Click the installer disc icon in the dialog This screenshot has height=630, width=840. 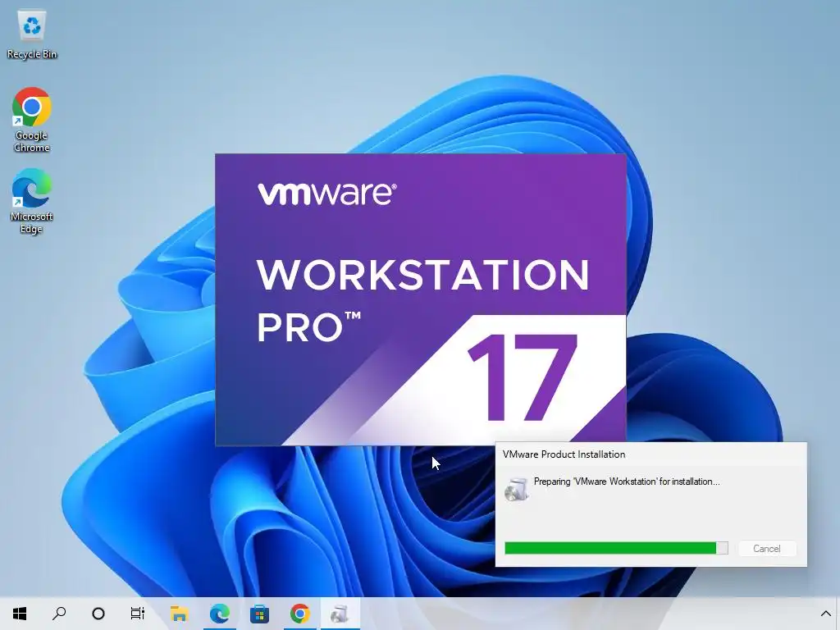[x=517, y=489]
